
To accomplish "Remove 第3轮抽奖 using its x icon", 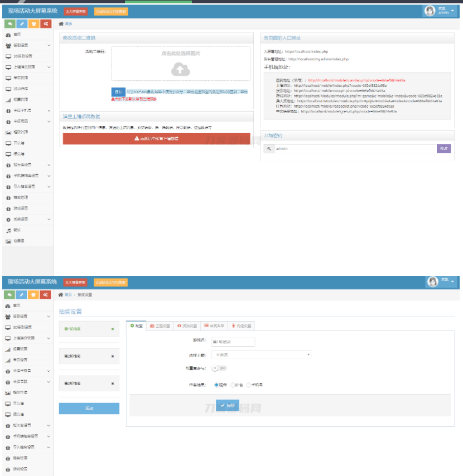I will point(112,383).
